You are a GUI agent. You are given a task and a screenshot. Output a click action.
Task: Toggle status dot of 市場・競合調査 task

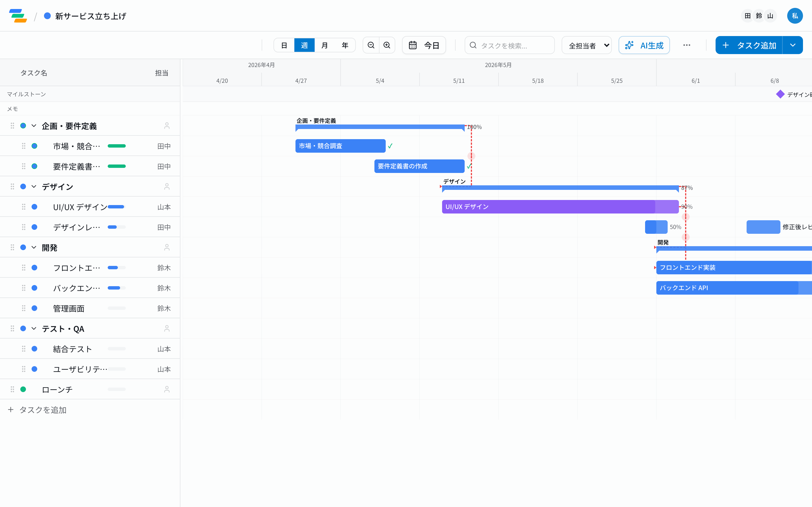[x=34, y=146]
